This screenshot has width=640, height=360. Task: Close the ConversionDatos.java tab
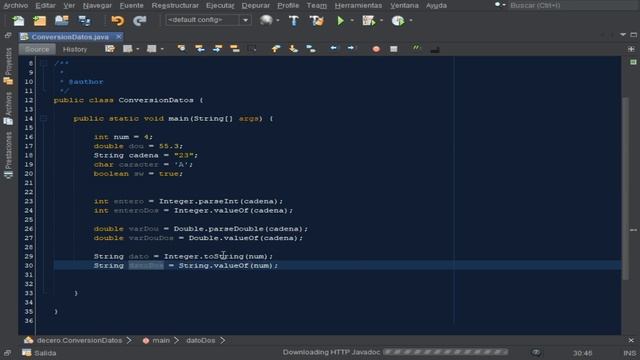coord(118,37)
